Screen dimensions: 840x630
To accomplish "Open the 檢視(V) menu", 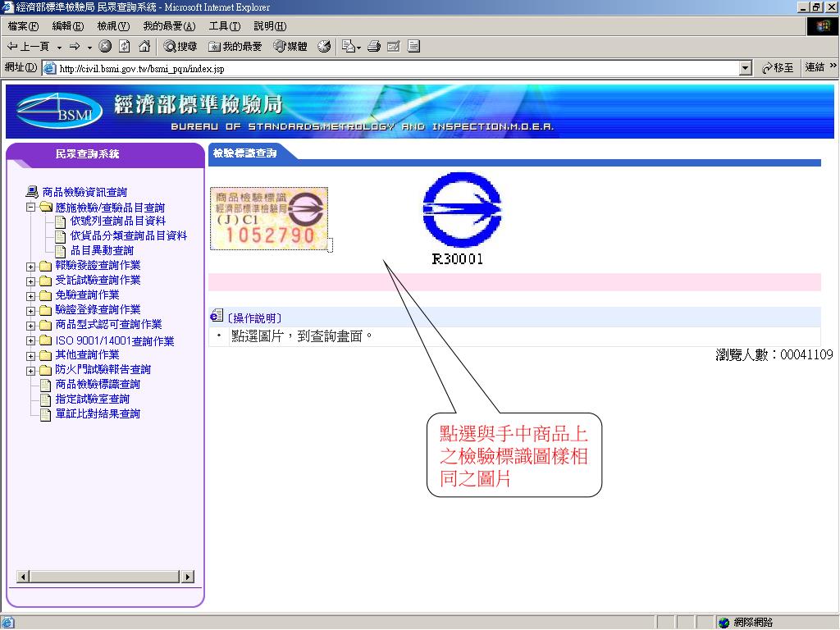I will coord(113,26).
